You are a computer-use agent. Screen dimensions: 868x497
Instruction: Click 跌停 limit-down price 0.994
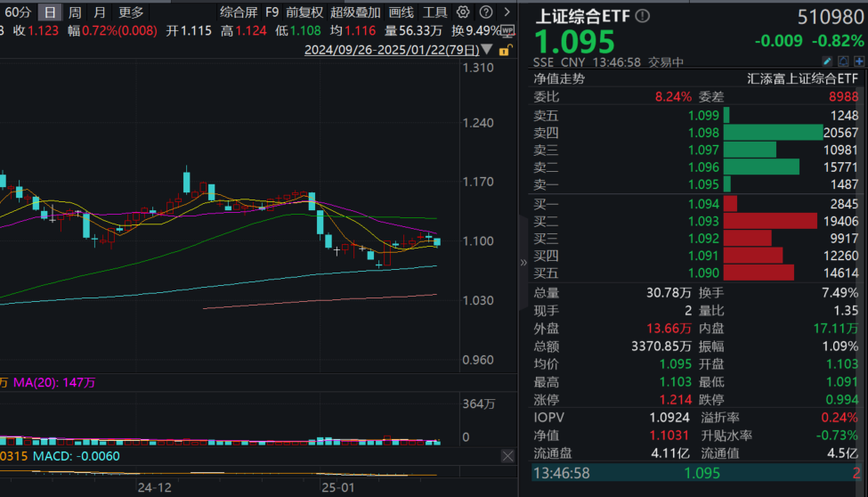tap(841, 400)
